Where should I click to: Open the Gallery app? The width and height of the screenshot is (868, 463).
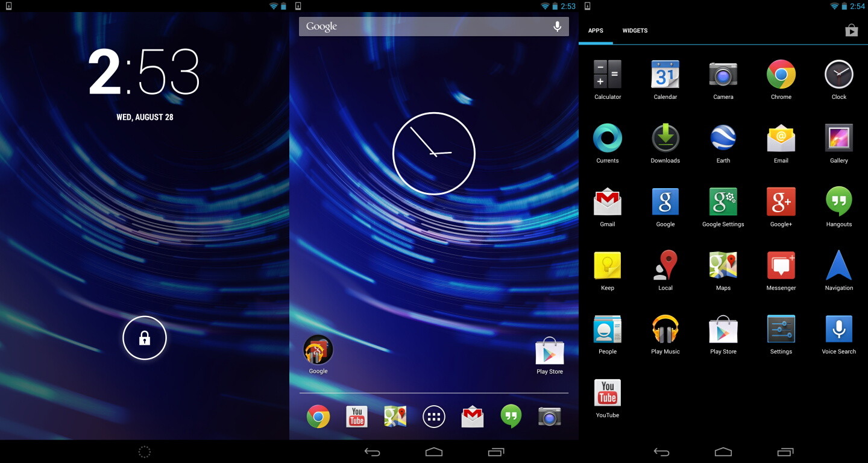coord(839,138)
